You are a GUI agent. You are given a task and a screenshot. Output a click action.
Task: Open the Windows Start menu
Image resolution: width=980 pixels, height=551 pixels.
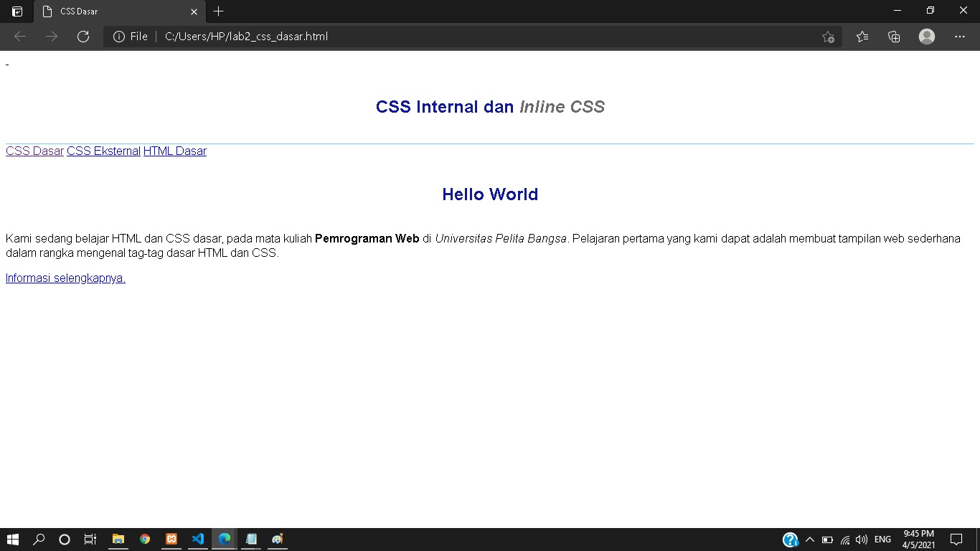[x=13, y=539]
